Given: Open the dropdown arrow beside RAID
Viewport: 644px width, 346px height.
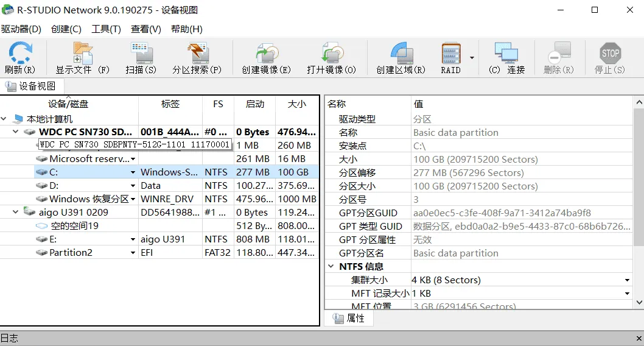Looking at the screenshot, I should click(472, 58).
